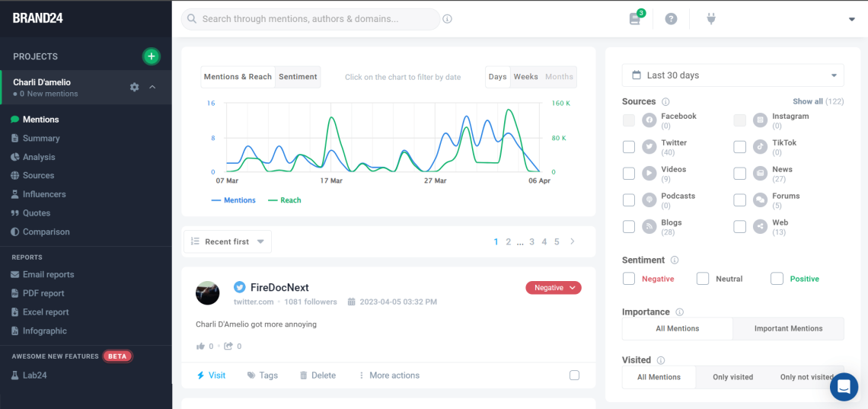Check the News source filter

[x=740, y=174]
